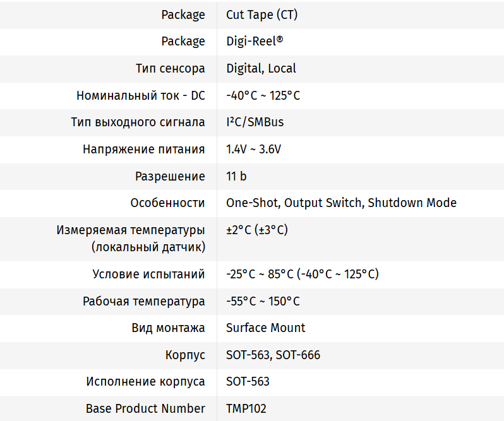Click the Исполнение корпуса label
Viewport: 504px width, 421px height.
[x=145, y=381]
